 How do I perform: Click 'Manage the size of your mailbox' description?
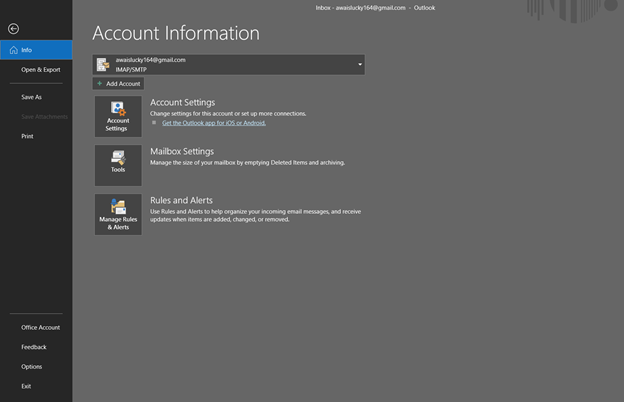click(247, 163)
